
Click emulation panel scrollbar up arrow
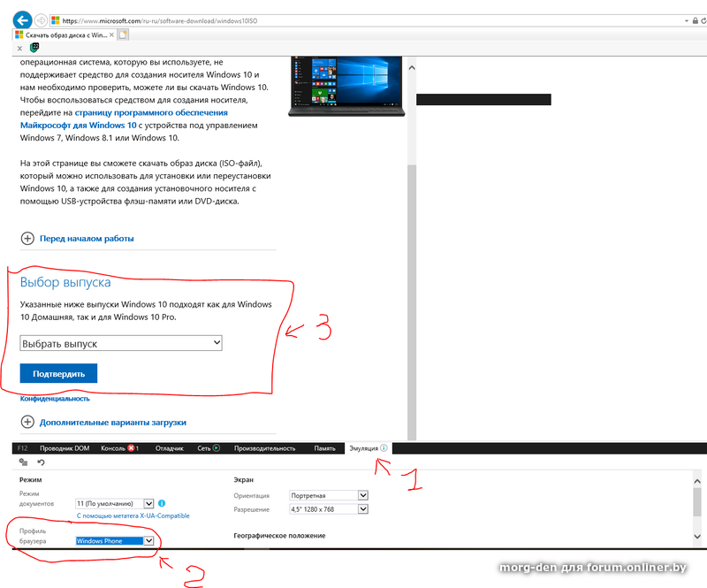697,482
